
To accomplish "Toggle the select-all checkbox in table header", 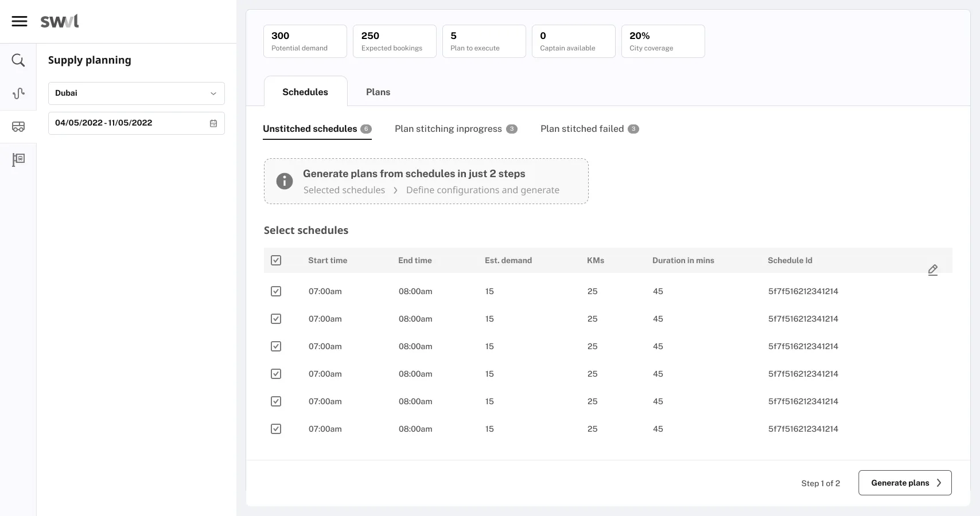I will [x=276, y=260].
